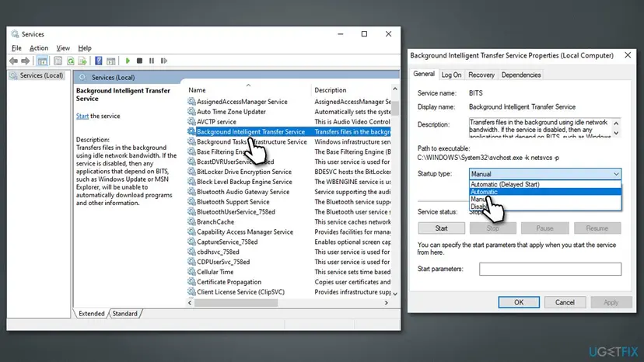Click the Export List toolbar icon
The image size is (644, 362).
[x=82, y=61]
